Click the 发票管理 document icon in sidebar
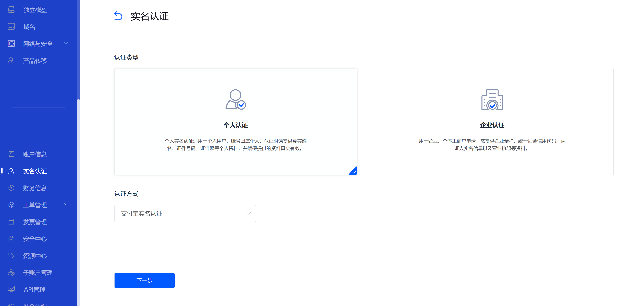Viewport: 644px width, 306px height. [x=11, y=222]
